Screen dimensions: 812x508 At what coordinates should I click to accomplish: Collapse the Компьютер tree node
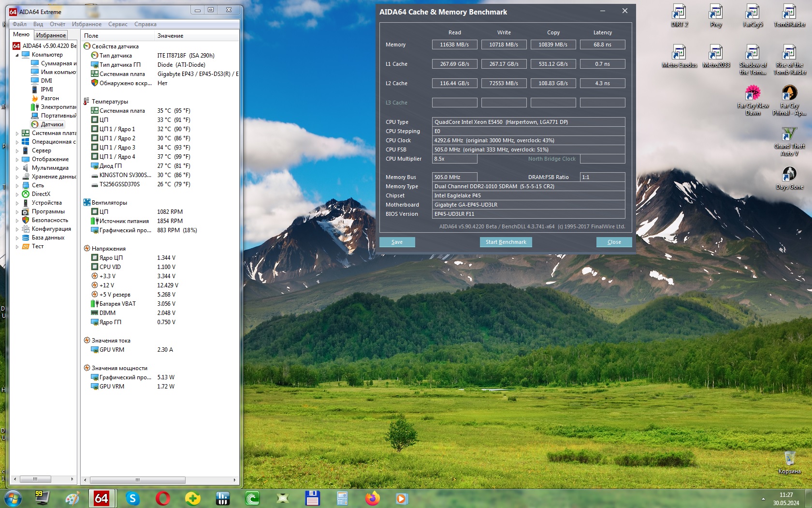pyautogui.click(x=17, y=55)
